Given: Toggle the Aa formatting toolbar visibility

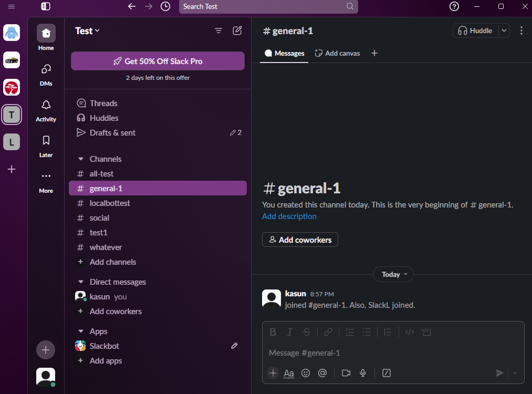Looking at the screenshot, I should pos(289,373).
